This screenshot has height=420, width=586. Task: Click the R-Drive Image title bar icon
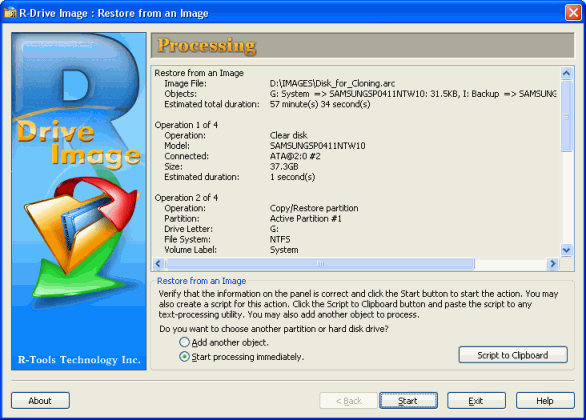[10, 13]
